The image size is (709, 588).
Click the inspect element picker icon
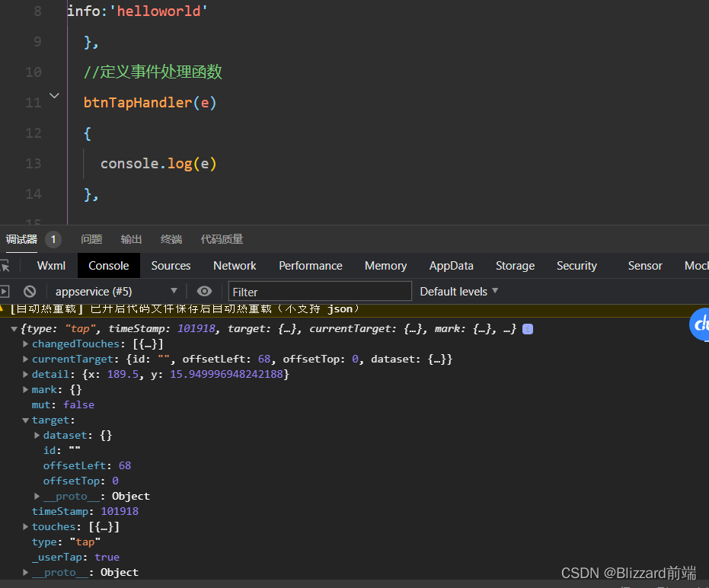5,266
